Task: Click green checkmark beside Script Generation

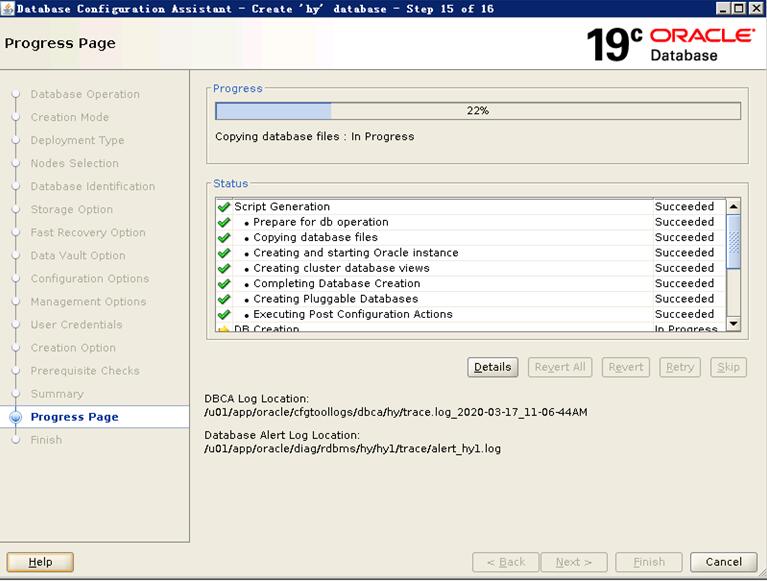Action: click(224, 207)
